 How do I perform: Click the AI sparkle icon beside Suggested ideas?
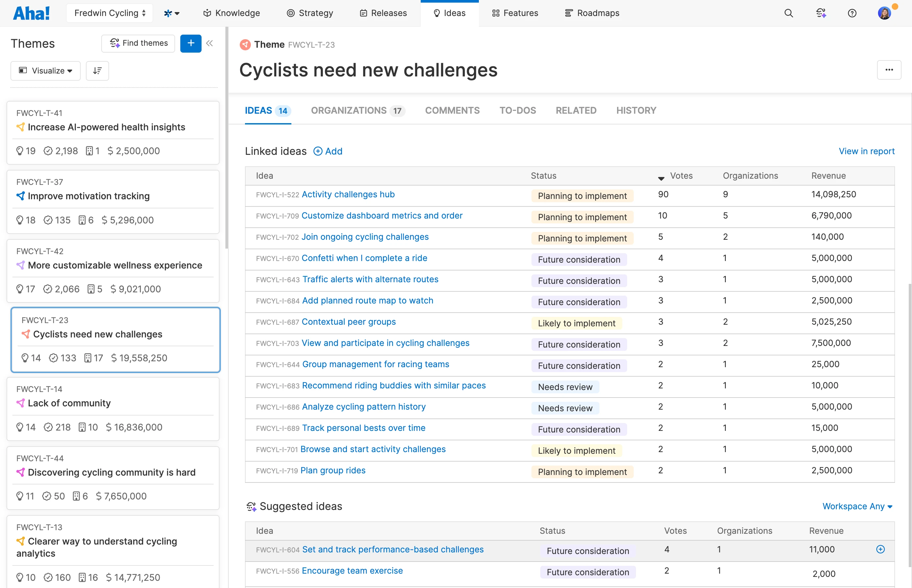[x=251, y=506]
